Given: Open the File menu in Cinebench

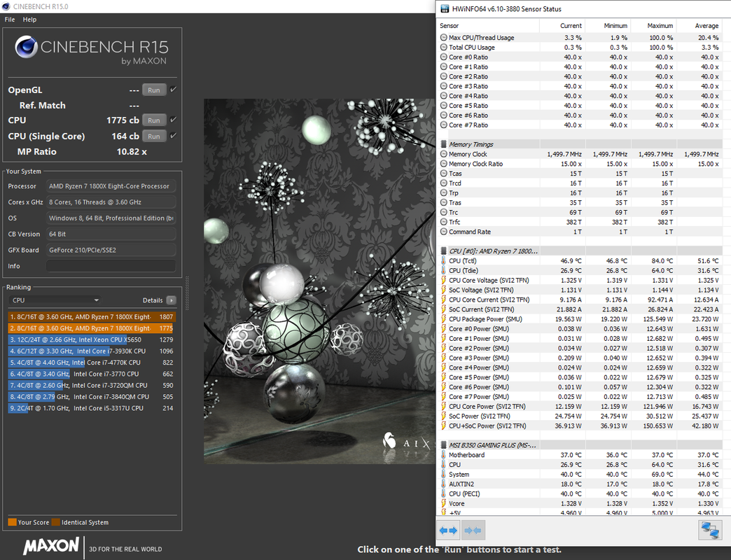Looking at the screenshot, I should [10, 20].
